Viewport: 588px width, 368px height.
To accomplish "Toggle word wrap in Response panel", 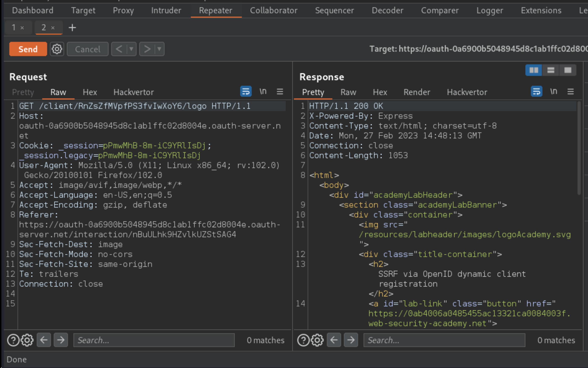I will click(x=537, y=91).
